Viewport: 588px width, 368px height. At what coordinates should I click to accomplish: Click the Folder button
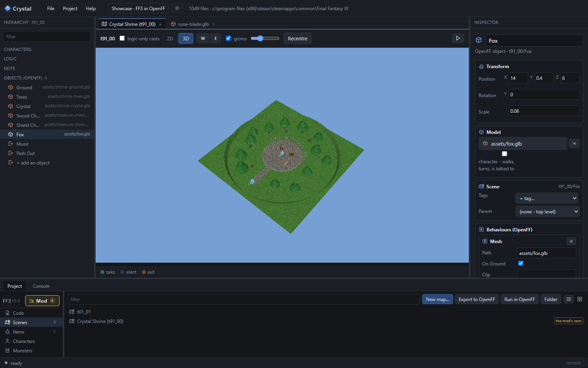pyautogui.click(x=551, y=299)
